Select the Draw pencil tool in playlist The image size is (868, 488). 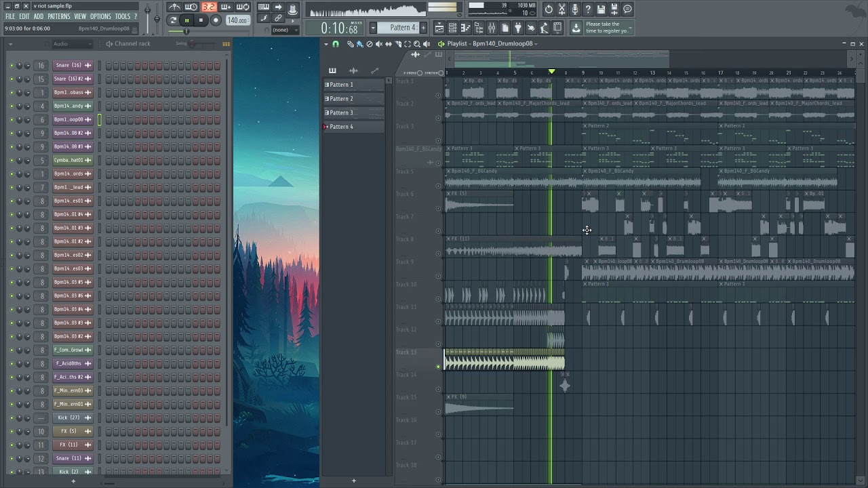point(351,43)
